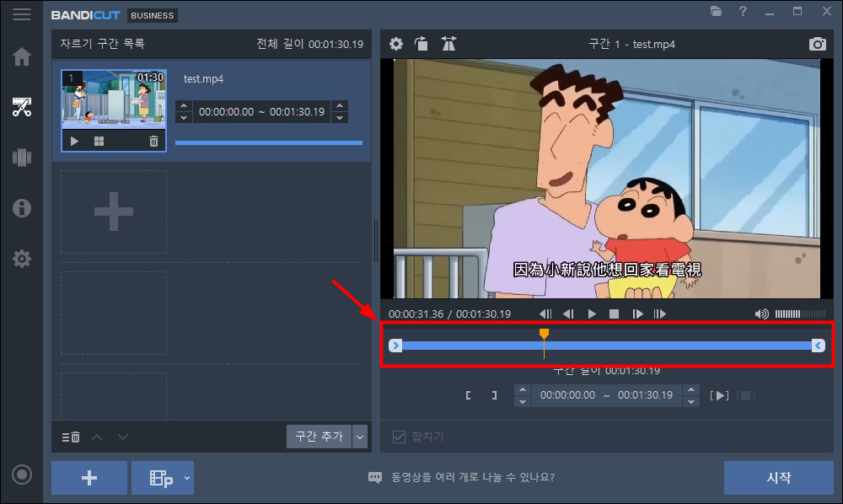This screenshot has width=843, height=504.
Task: Select the Join mode sidebar icon
Action: coord(22,158)
